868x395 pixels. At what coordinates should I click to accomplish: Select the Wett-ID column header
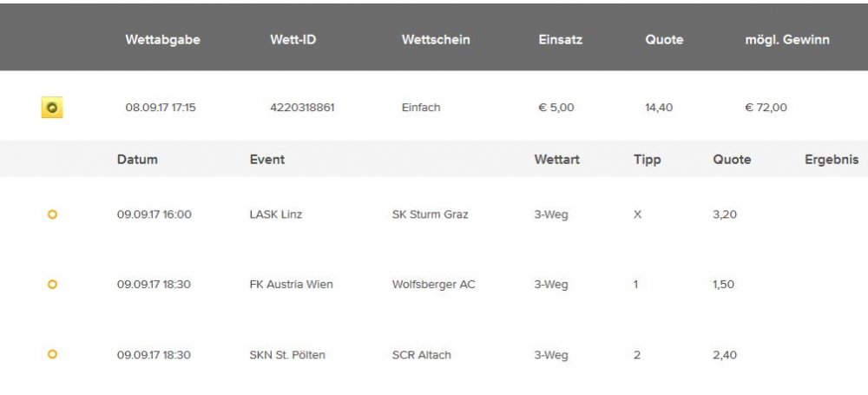[x=293, y=40]
